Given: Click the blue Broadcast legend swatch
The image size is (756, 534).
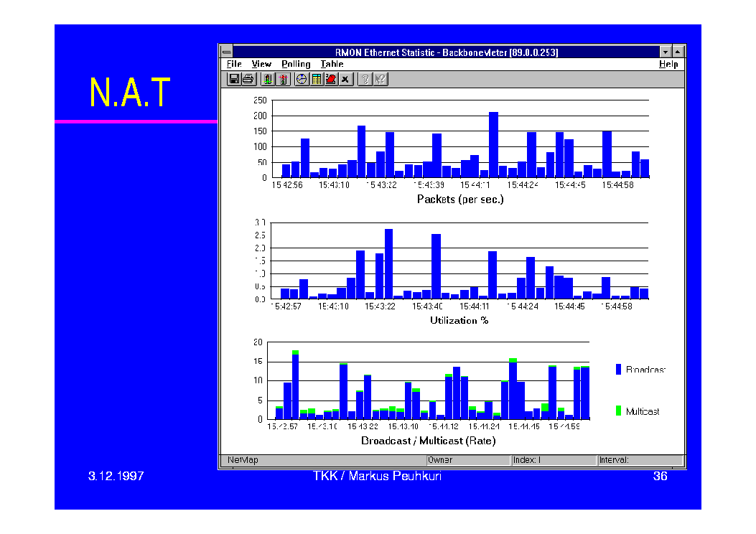Looking at the screenshot, I should [x=618, y=369].
